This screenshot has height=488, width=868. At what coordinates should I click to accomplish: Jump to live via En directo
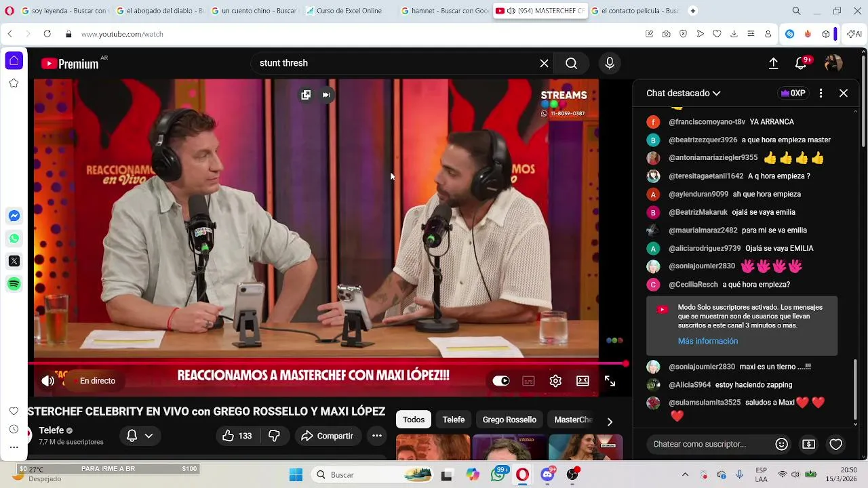point(97,381)
